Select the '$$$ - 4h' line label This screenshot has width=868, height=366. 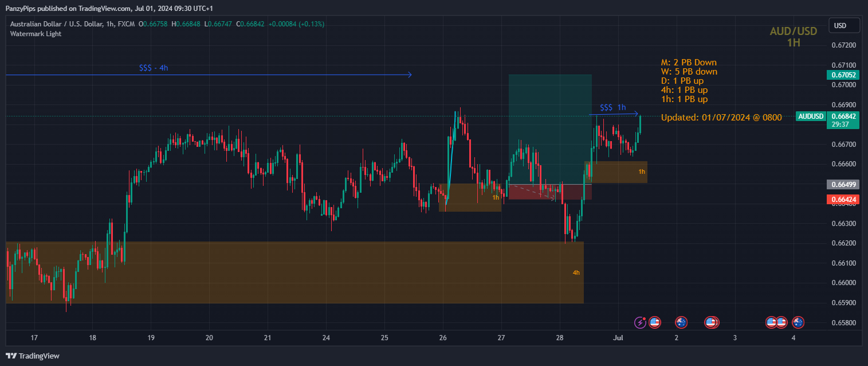click(x=154, y=68)
